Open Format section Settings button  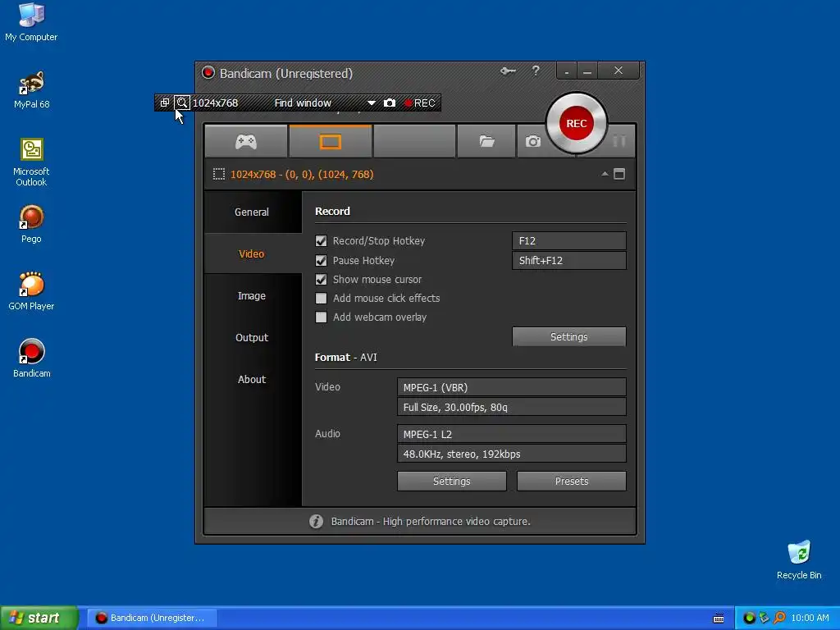[x=452, y=481]
